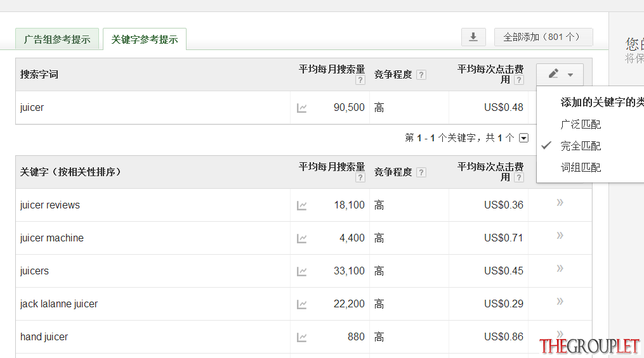
Task: Click competition value 高 in juicer machine row
Action: click(x=379, y=238)
